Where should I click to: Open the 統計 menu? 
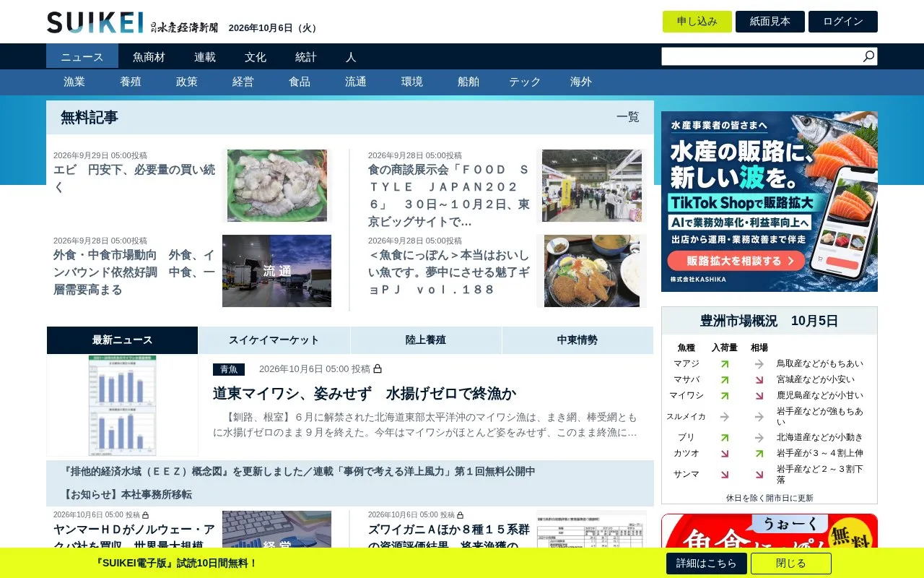(306, 56)
